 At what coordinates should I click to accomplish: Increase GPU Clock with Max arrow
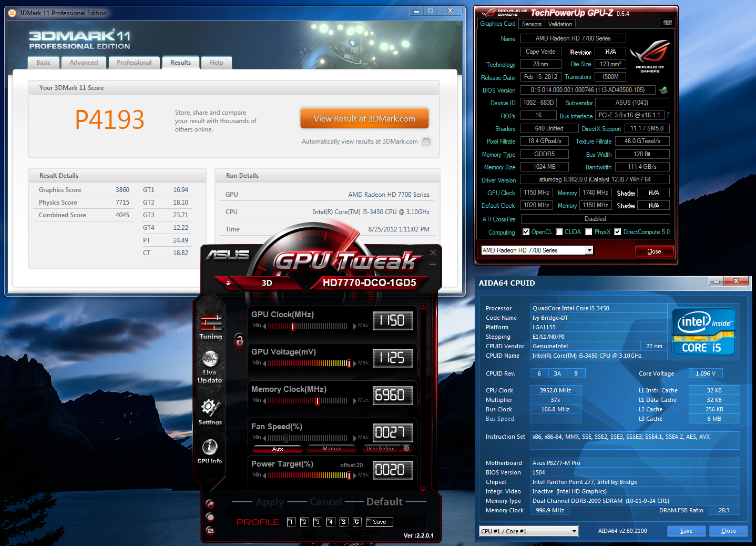point(355,326)
